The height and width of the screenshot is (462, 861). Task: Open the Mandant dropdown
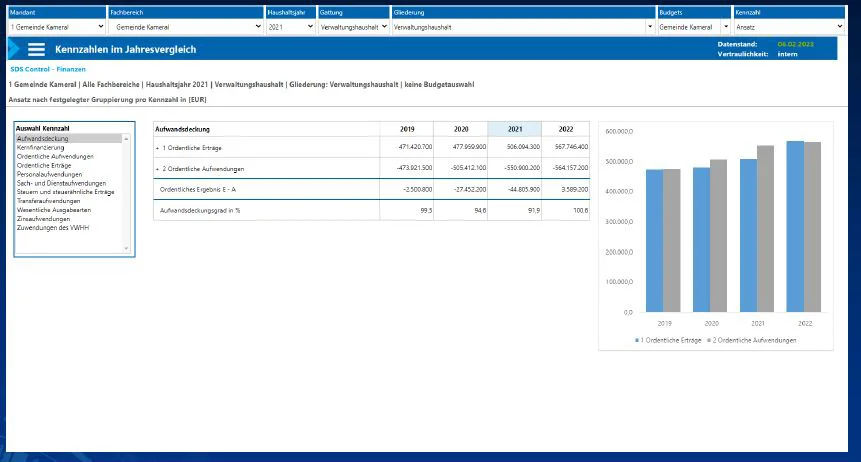pyautogui.click(x=57, y=26)
